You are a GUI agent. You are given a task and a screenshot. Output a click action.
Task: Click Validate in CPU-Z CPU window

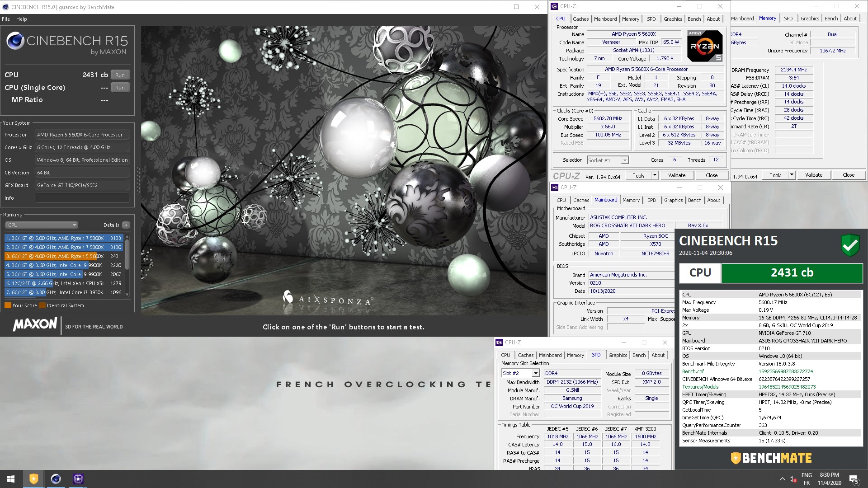pos(677,175)
